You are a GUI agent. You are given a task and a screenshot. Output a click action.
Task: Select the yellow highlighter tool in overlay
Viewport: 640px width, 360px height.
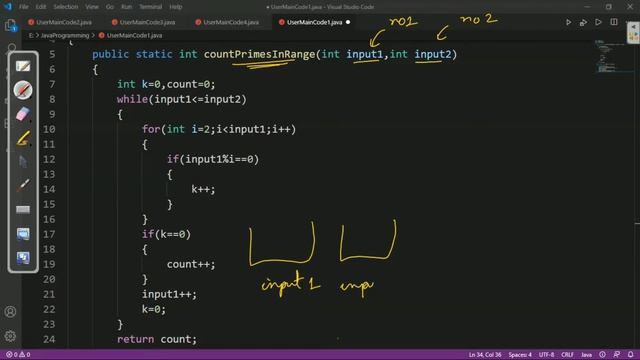[23, 138]
